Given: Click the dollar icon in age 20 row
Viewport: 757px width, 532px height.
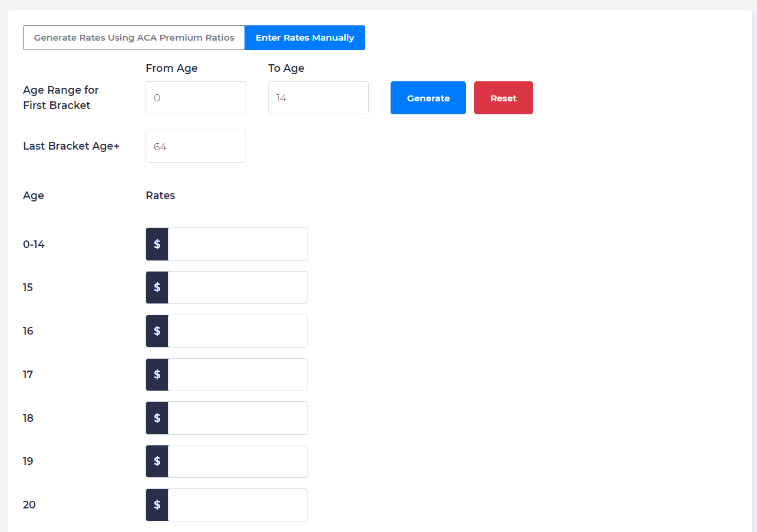Looking at the screenshot, I should coord(157,505).
